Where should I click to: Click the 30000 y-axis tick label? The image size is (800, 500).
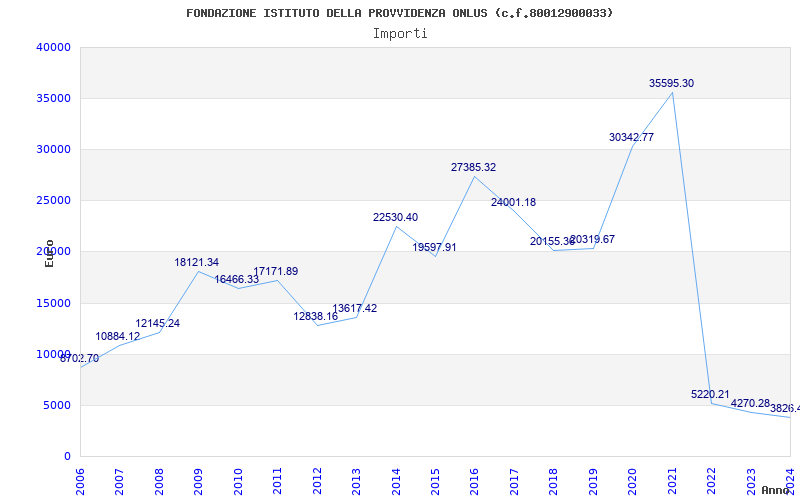54,149
